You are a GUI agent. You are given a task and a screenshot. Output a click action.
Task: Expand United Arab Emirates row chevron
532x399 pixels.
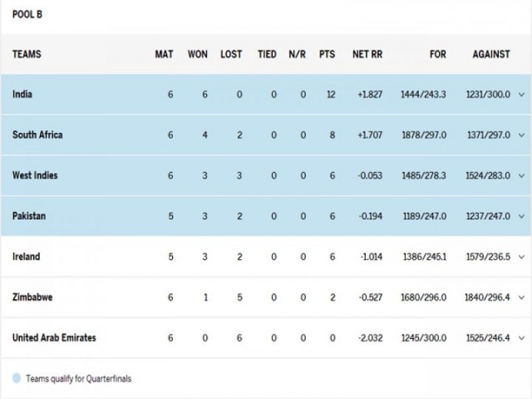[x=522, y=338]
